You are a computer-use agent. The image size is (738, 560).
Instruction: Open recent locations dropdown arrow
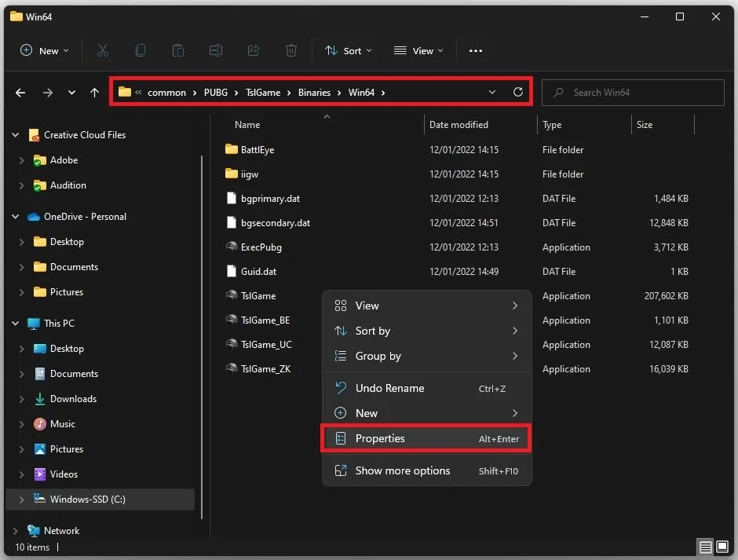coord(71,93)
